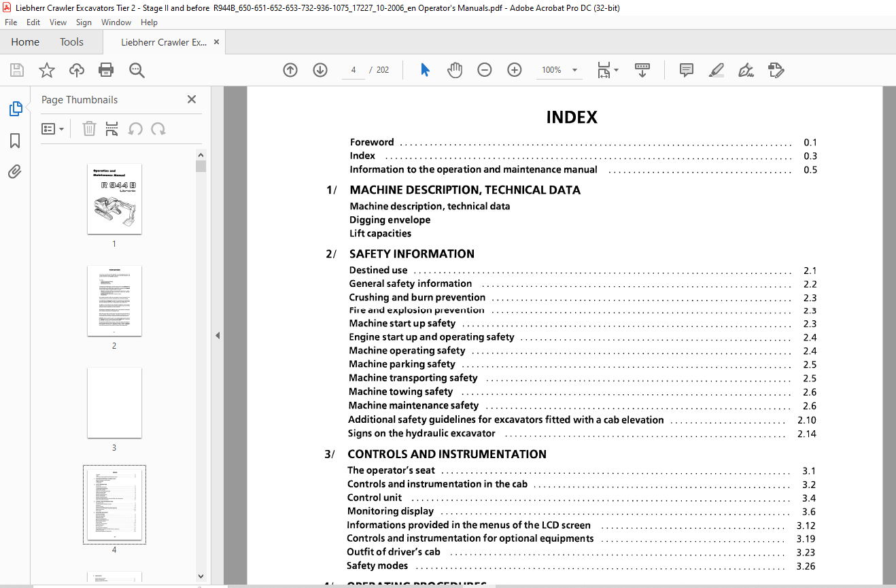The height and width of the screenshot is (588, 896).
Task: Click "Destined use" index entry
Action: [379, 270]
